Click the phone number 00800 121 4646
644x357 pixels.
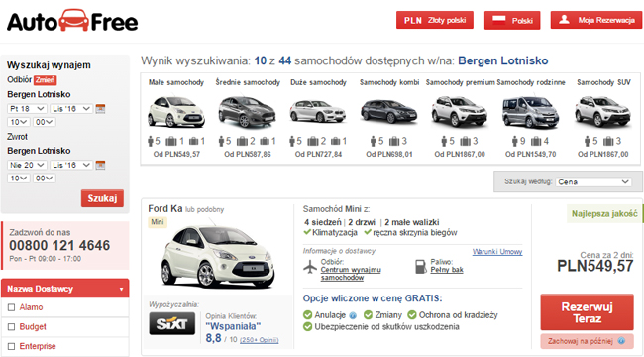(59, 246)
